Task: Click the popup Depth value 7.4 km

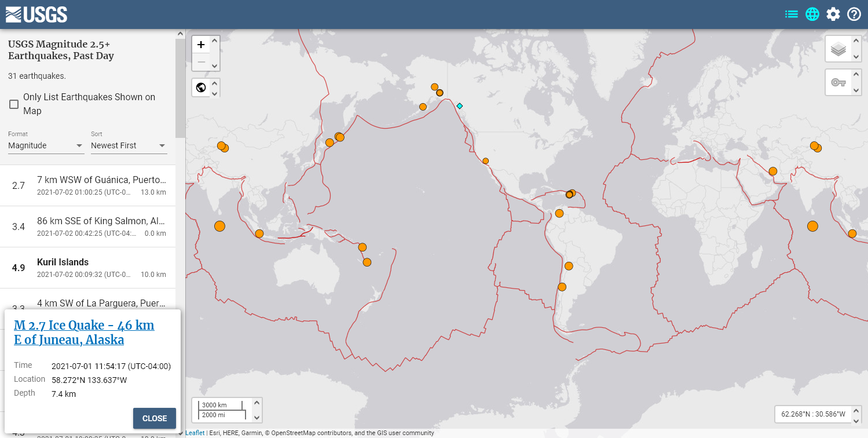Action: [64, 394]
